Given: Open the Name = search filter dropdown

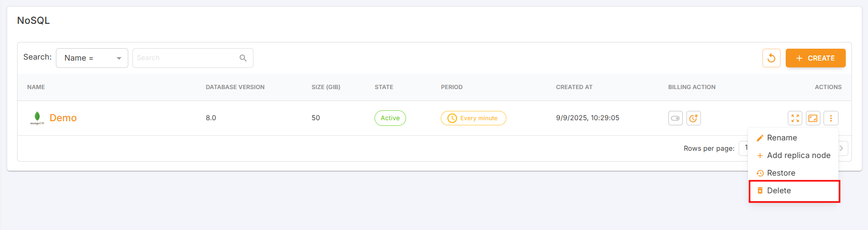Looking at the screenshot, I should [92, 58].
